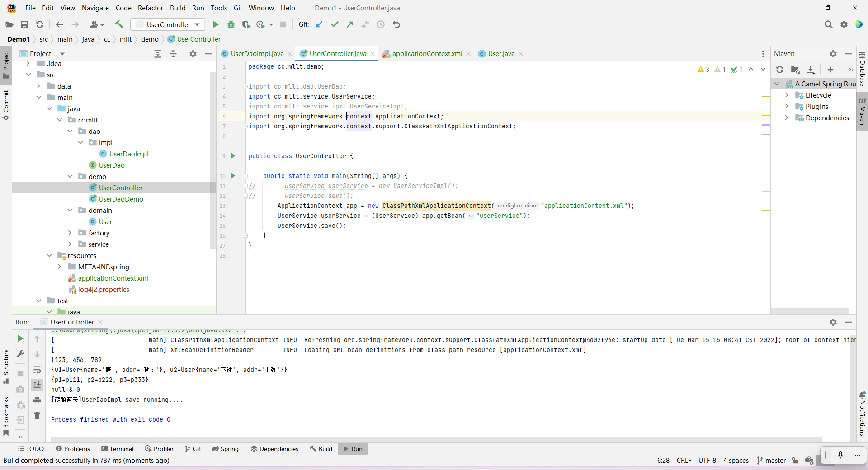Click the UTF-8 encoding status entry

pos(707,461)
